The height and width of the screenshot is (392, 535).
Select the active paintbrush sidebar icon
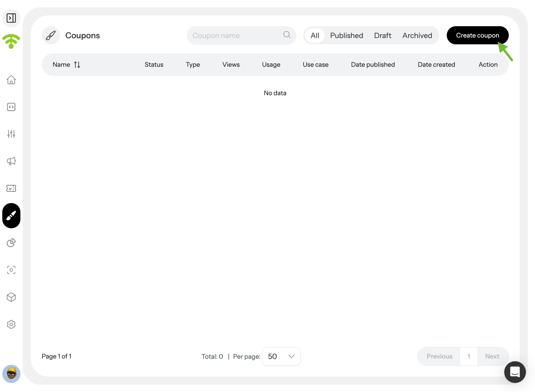[x=11, y=216]
